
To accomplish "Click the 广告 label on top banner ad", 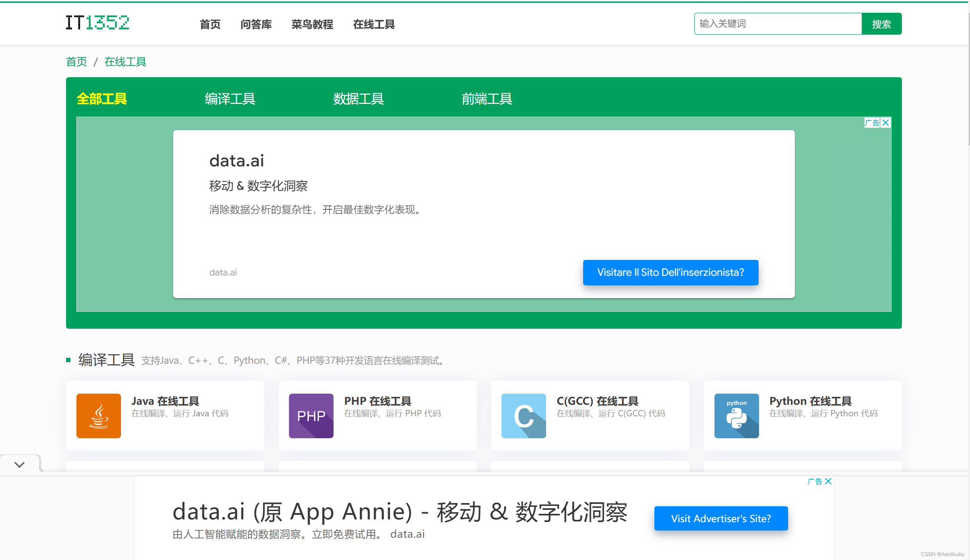I will click(872, 123).
